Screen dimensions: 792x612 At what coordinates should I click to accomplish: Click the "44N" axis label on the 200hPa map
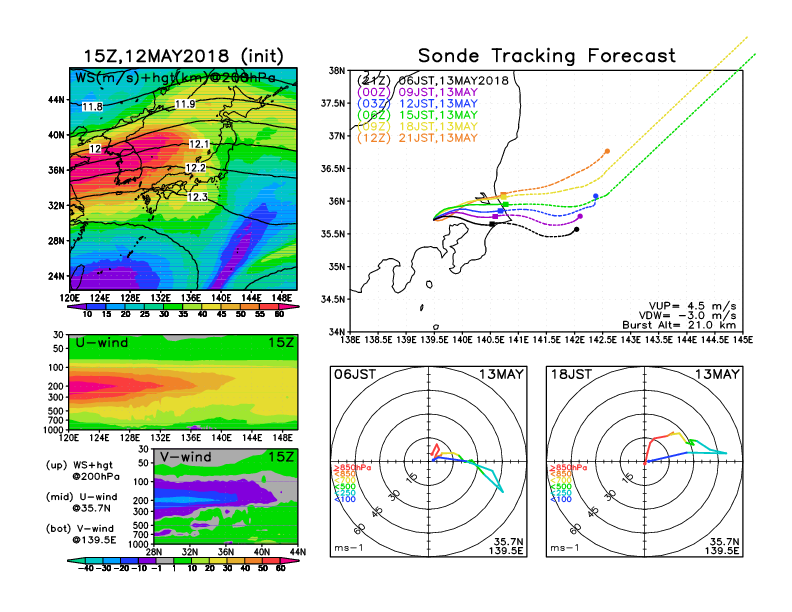pos(57,99)
